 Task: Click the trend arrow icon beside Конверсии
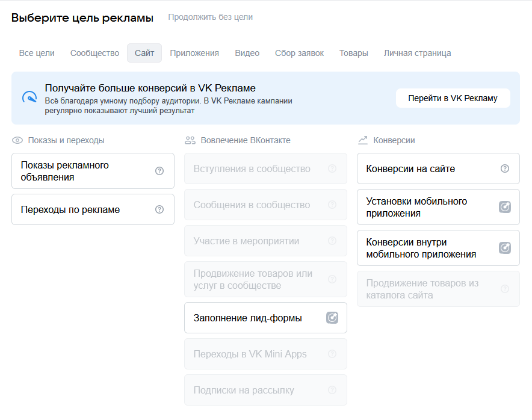coord(362,140)
